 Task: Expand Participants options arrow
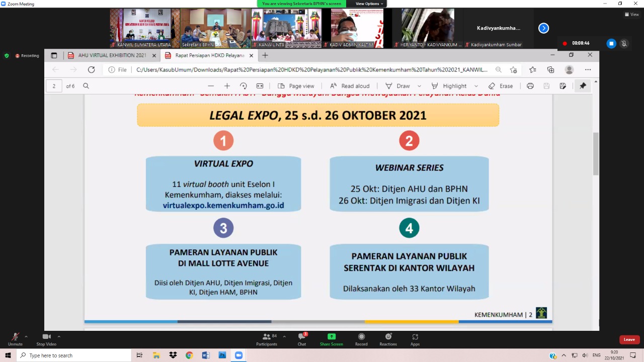[284, 336]
